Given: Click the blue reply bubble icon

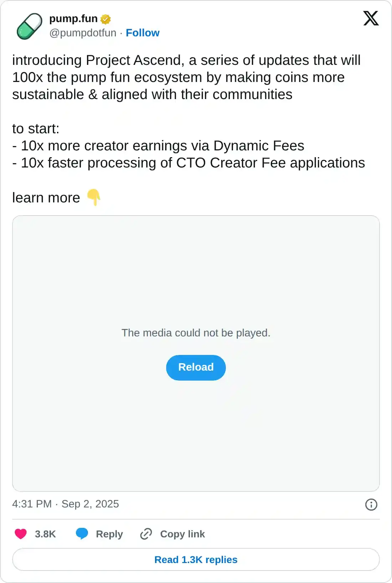Looking at the screenshot, I should coord(82,534).
